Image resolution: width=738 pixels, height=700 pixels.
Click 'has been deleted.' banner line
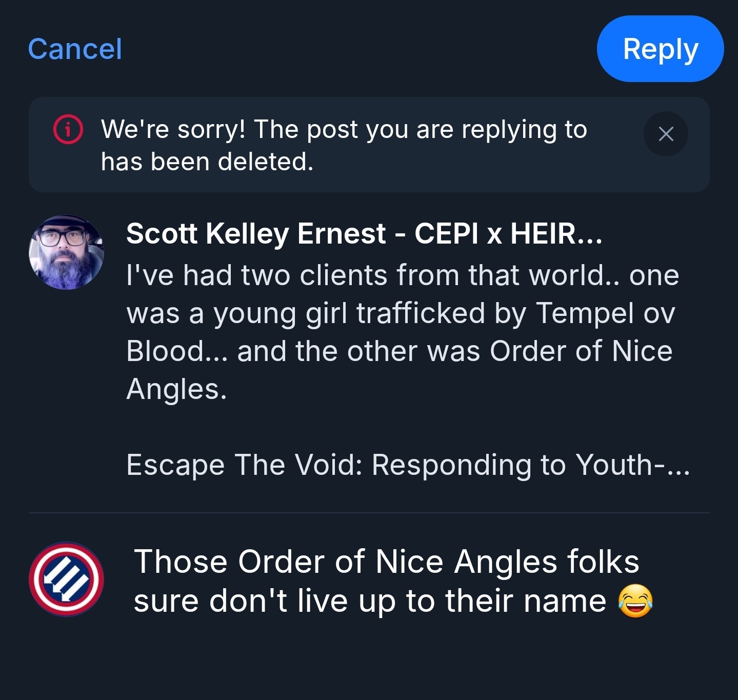207,162
